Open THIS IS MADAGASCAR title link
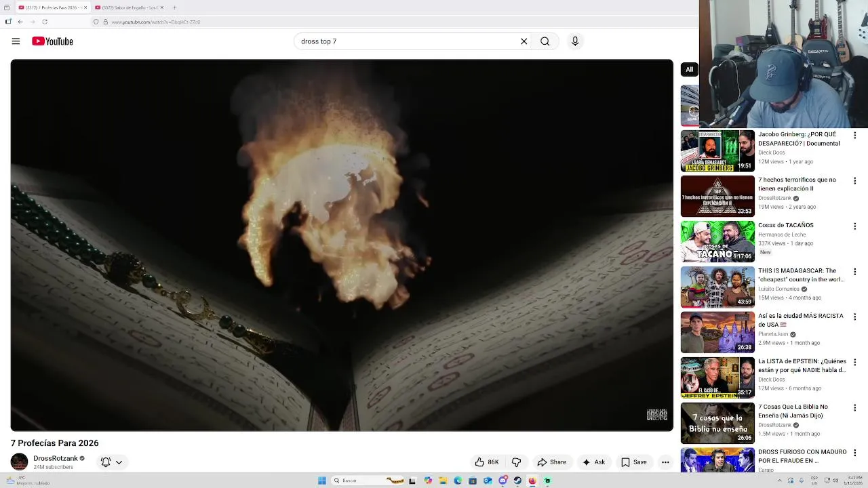Viewport: 868px width, 488px height. (801, 274)
